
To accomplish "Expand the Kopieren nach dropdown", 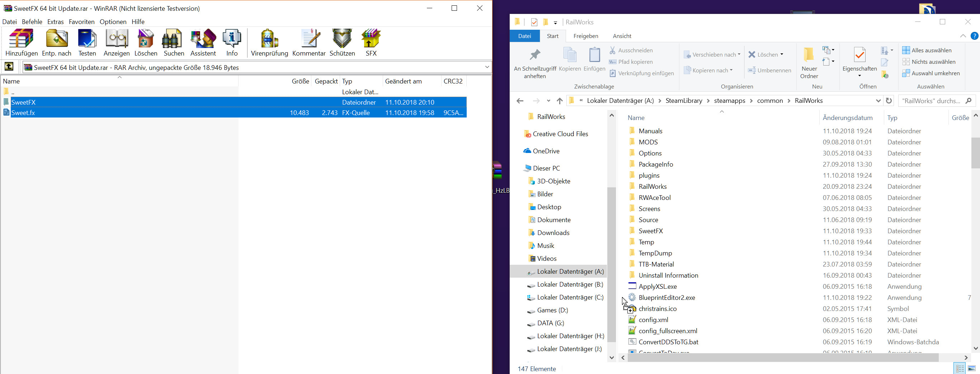I will click(731, 70).
